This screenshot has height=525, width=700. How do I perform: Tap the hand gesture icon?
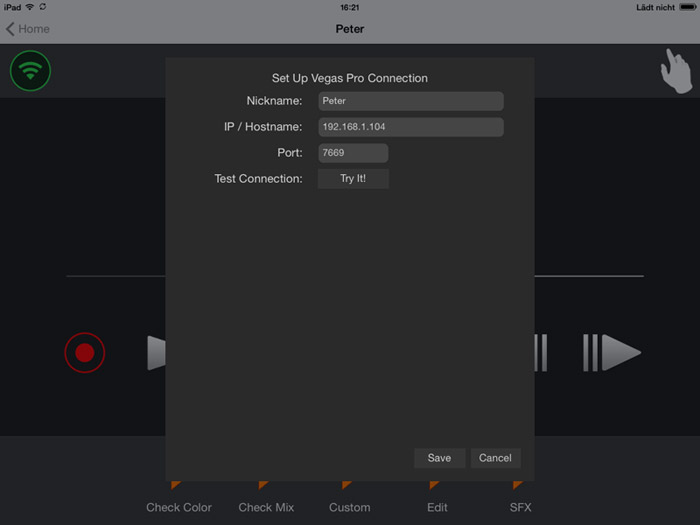coord(676,71)
